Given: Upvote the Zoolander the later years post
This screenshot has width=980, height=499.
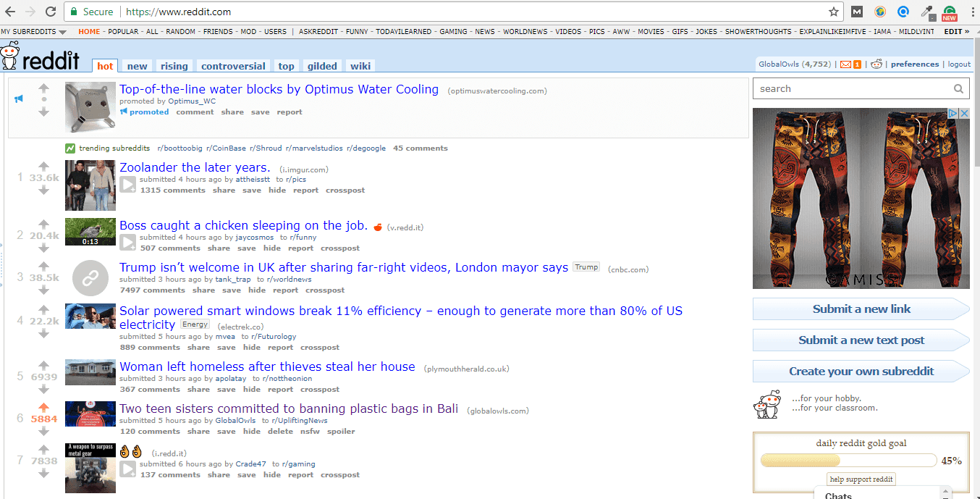Looking at the screenshot, I should point(43,167).
